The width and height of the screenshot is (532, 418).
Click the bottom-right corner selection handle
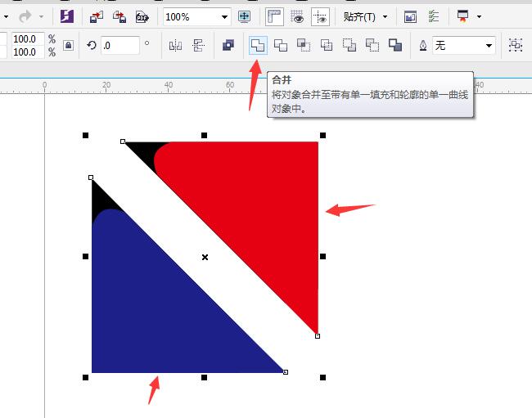tap(322, 377)
